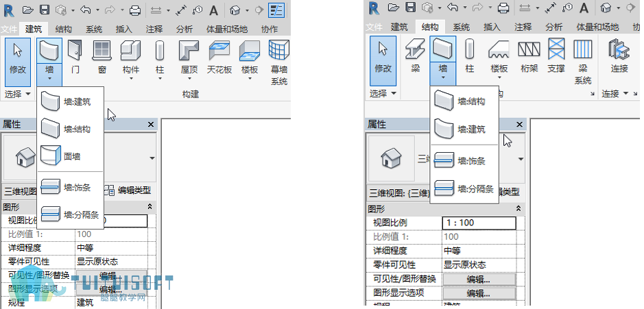
Task: Click the Save icon in the right window's quick toolbar
Action: (x=410, y=8)
